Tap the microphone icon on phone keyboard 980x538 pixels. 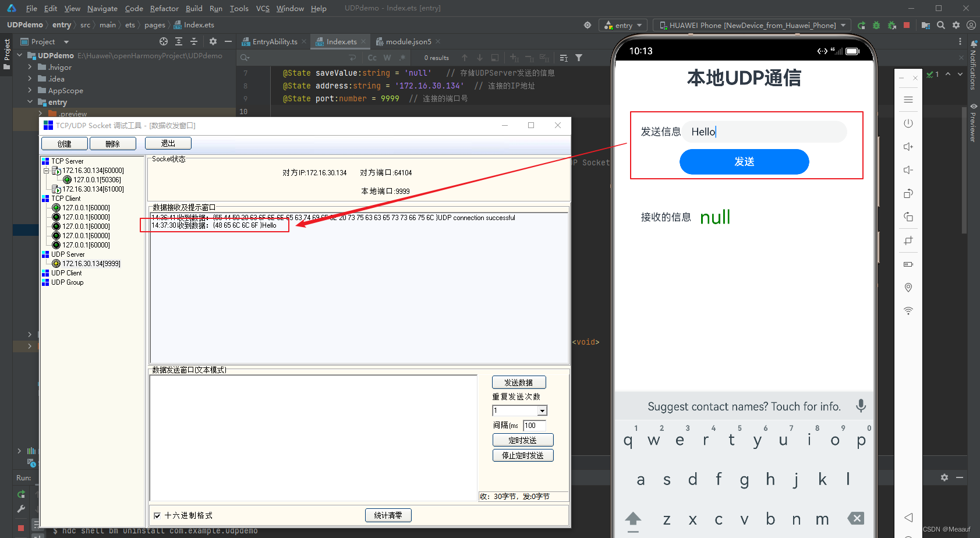861,406
